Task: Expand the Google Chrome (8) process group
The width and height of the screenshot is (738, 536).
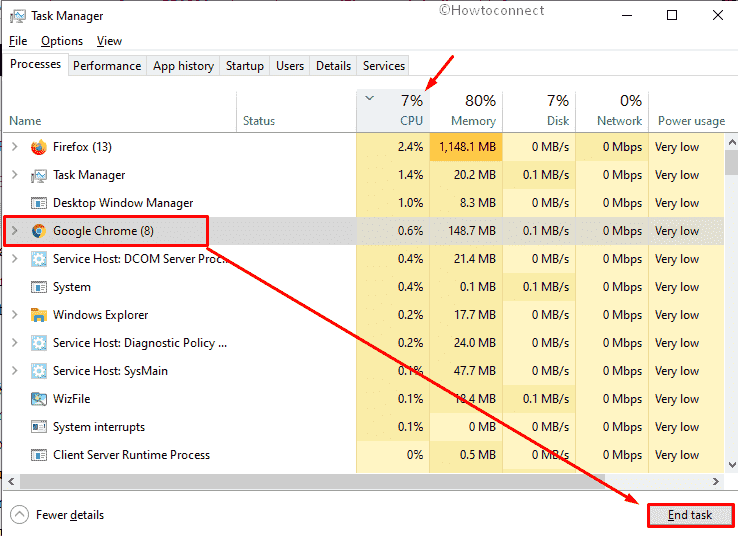Action: click(15, 231)
